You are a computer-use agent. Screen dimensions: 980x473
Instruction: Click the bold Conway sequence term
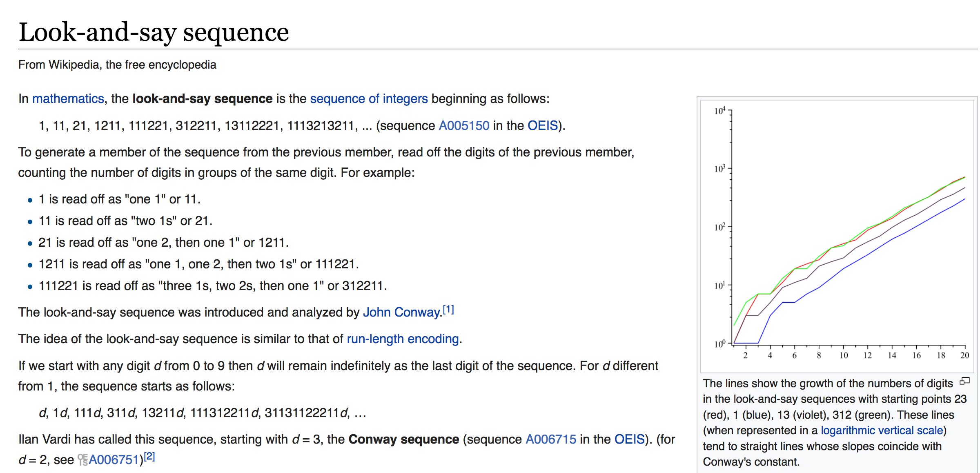tap(404, 440)
